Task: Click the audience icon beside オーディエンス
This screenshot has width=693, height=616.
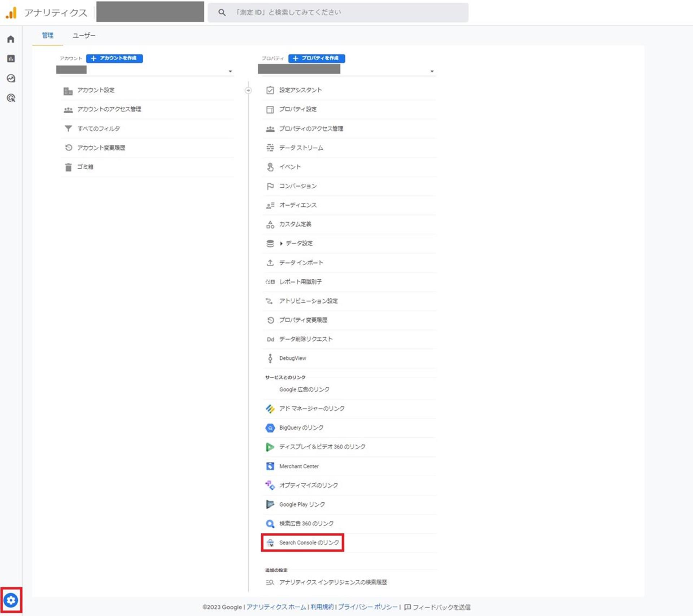Action: coord(270,205)
